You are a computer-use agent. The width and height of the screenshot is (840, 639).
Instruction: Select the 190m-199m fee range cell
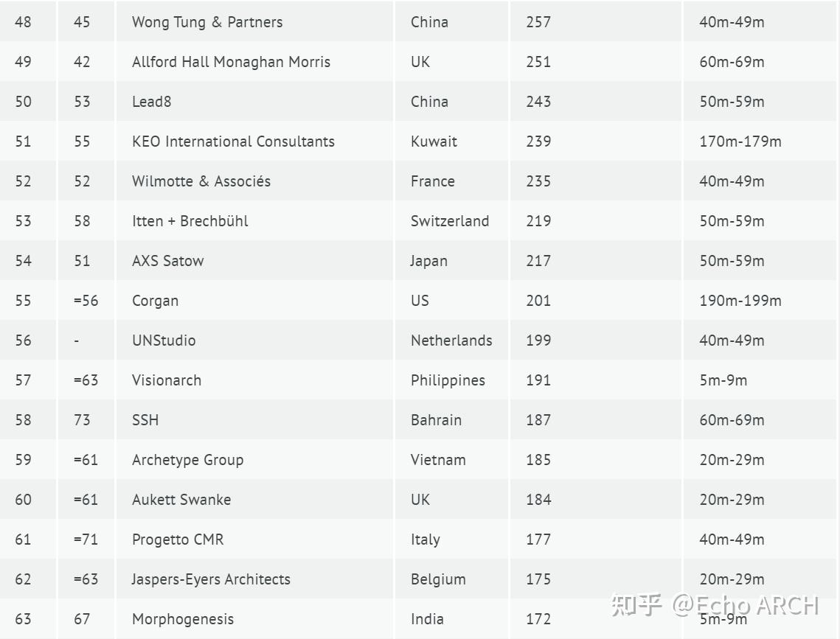point(740,301)
